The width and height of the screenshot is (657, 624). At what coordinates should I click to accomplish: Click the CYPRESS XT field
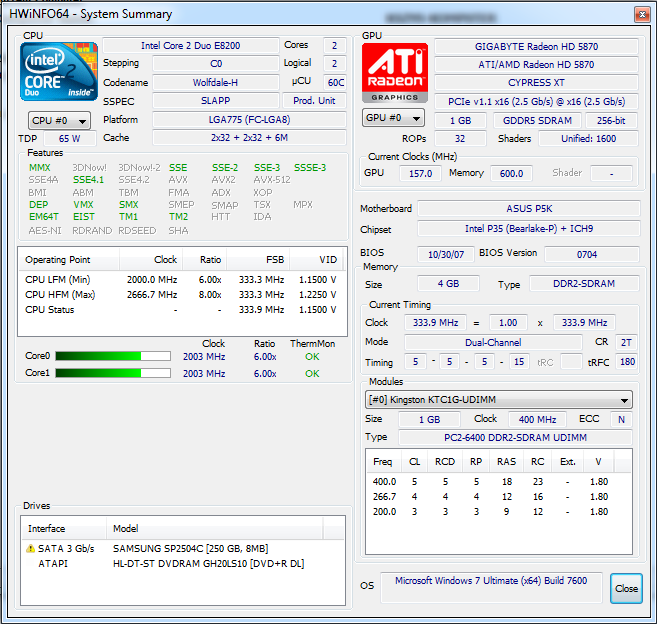click(x=536, y=83)
